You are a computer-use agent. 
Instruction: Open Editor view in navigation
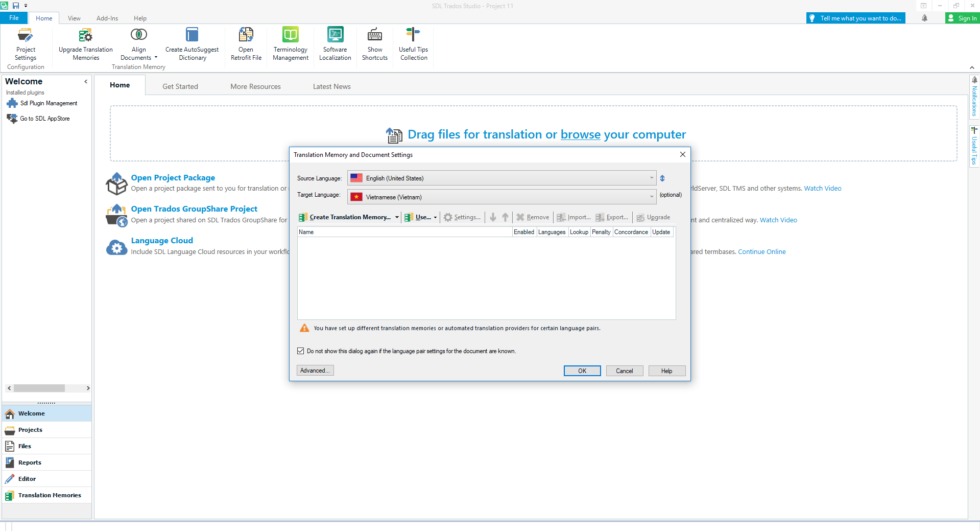click(x=46, y=479)
